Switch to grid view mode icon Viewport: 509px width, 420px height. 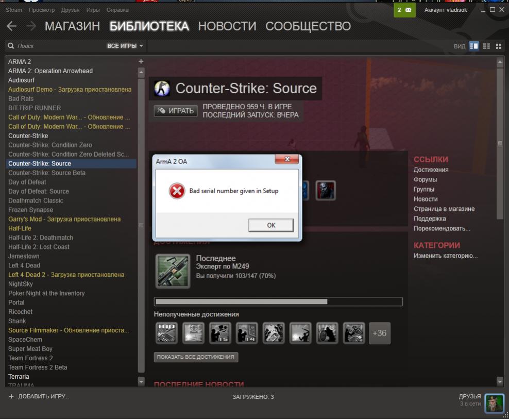[x=499, y=46]
